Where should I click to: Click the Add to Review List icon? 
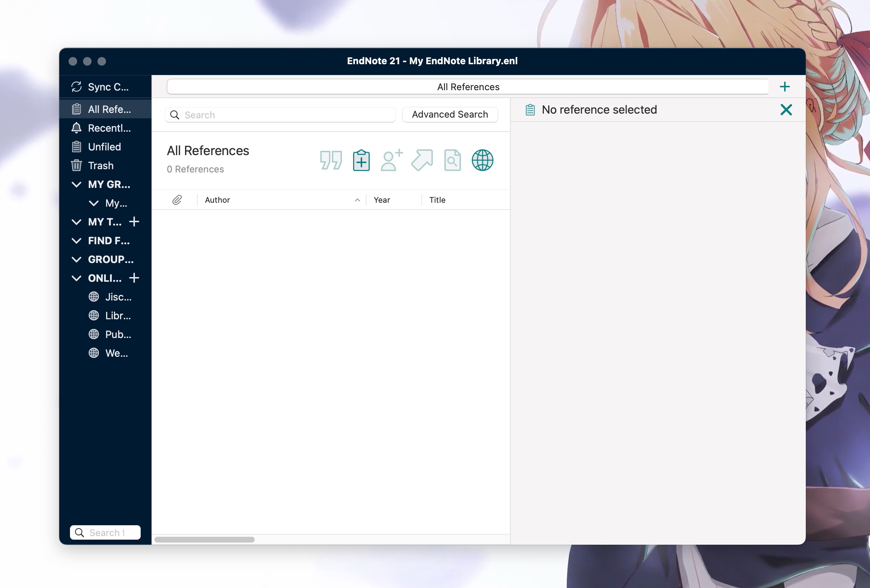click(x=361, y=159)
